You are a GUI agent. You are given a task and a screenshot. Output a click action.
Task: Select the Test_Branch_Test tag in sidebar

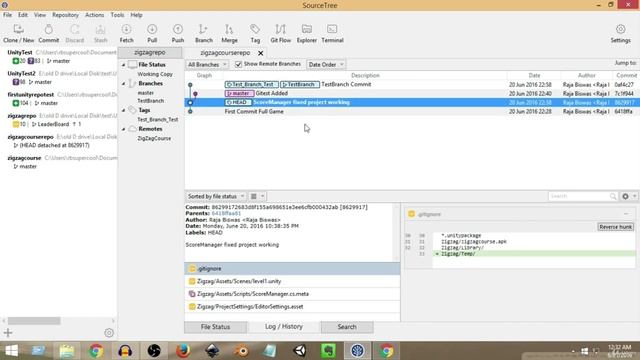point(158,120)
